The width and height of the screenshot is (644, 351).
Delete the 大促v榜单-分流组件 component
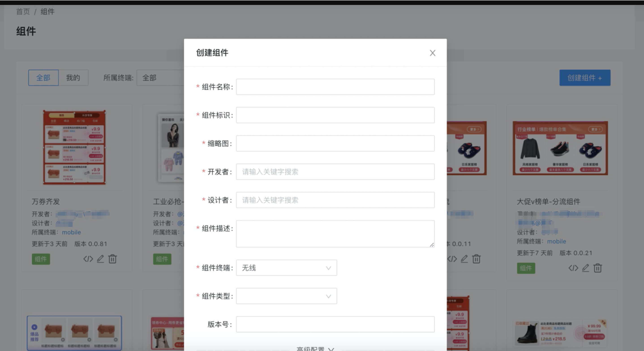[x=598, y=268]
